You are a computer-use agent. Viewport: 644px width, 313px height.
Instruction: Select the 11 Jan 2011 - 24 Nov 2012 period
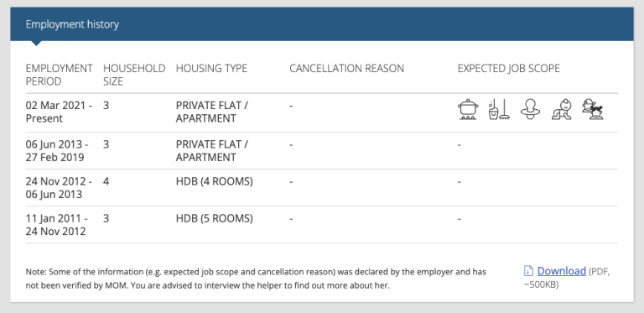pos(57,225)
